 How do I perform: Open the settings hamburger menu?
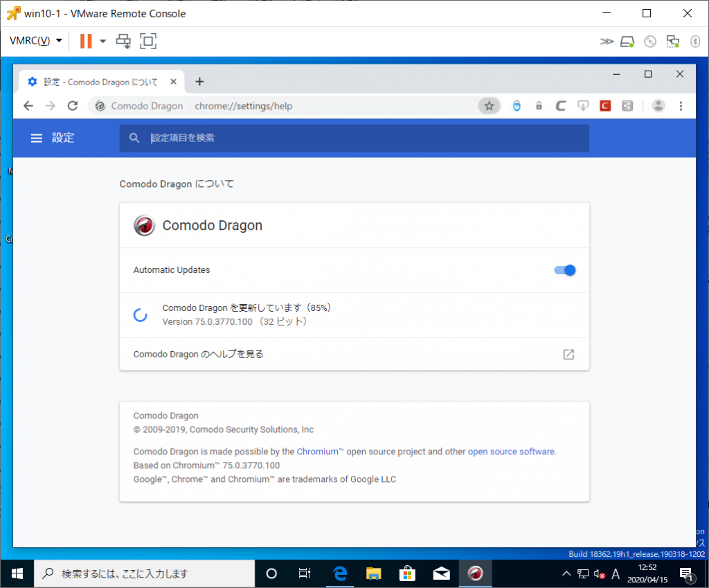(x=36, y=138)
